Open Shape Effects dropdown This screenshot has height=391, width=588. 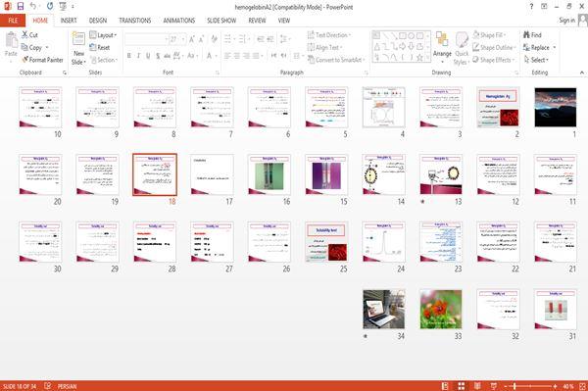(x=494, y=60)
